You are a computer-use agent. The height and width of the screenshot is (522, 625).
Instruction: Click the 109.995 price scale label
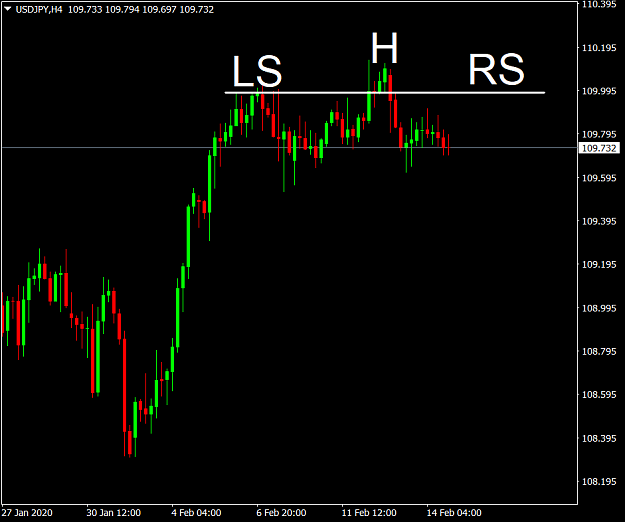point(599,91)
